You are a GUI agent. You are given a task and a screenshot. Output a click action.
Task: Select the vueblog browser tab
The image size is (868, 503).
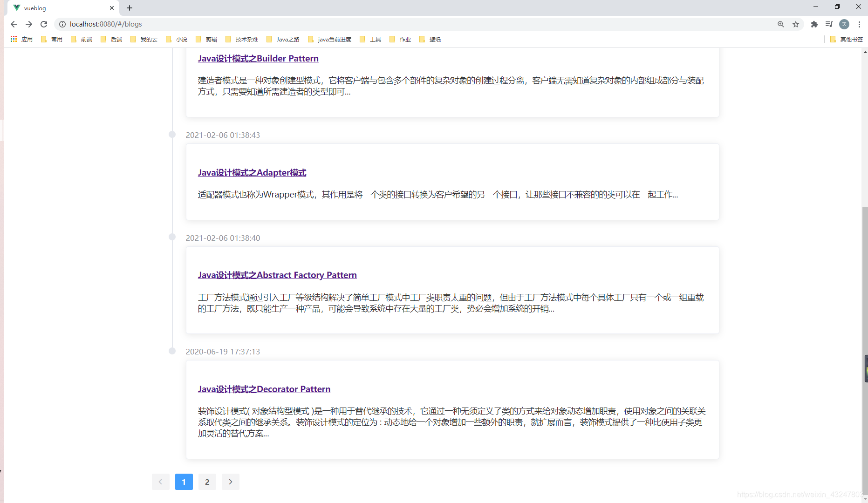click(x=63, y=8)
